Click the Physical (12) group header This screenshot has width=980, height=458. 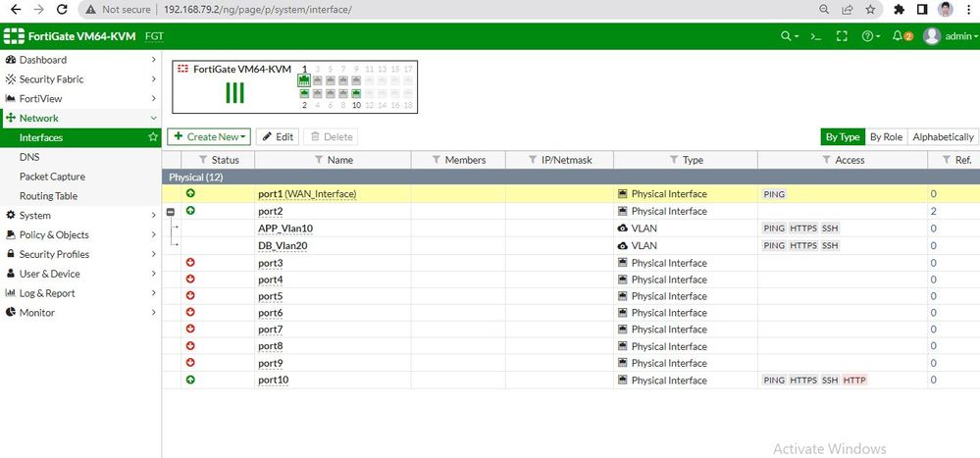[x=571, y=178]
